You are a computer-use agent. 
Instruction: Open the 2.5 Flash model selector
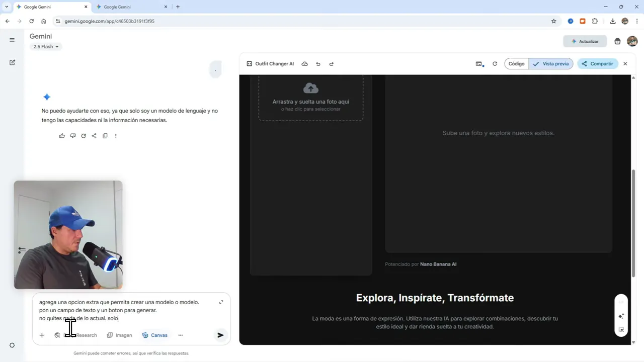point(45,46)
